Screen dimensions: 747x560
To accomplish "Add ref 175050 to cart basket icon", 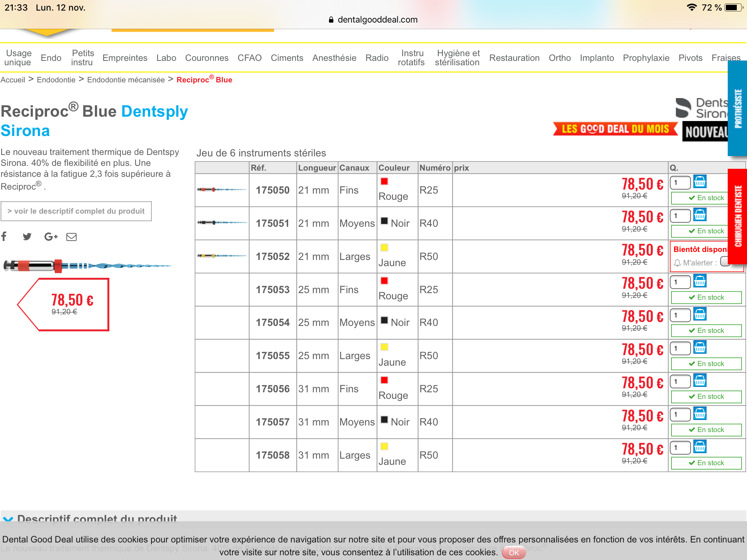I will (x=700, y=182).
